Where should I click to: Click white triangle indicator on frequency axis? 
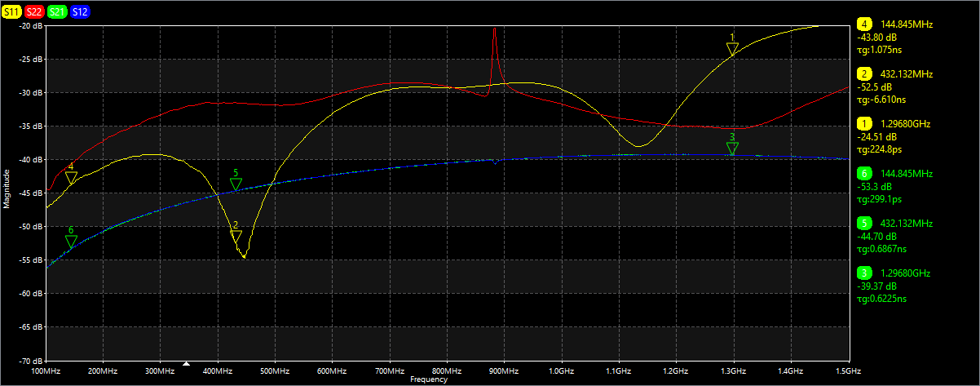pyautogui.click(x=187, y=364)
